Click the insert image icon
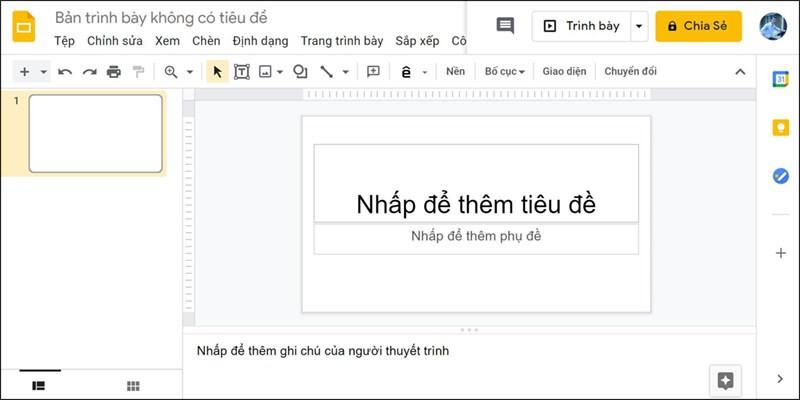Viewport: 800px width, 400px height. pos(265,72)
